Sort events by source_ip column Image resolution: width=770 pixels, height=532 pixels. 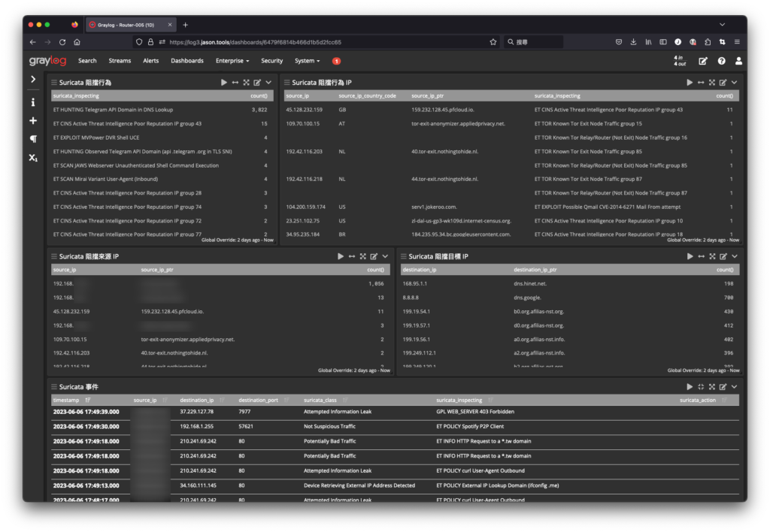click(x=165, y=400)
